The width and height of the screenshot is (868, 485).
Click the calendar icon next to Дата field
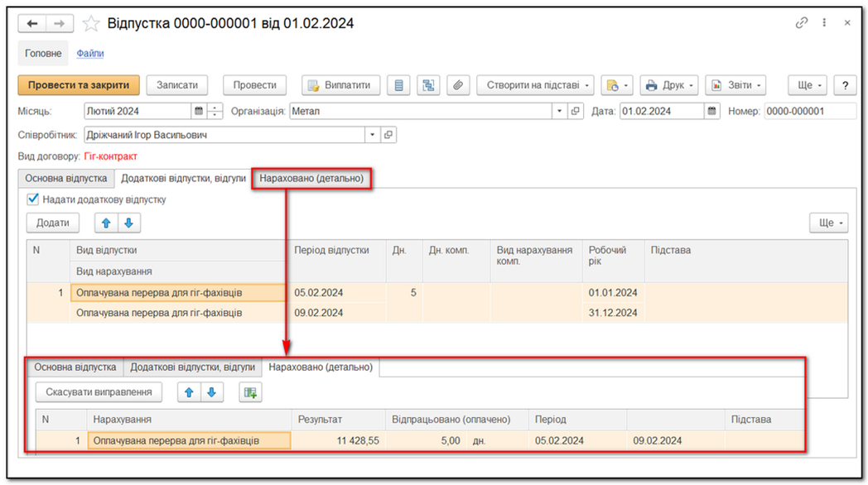tap(711, 111)
